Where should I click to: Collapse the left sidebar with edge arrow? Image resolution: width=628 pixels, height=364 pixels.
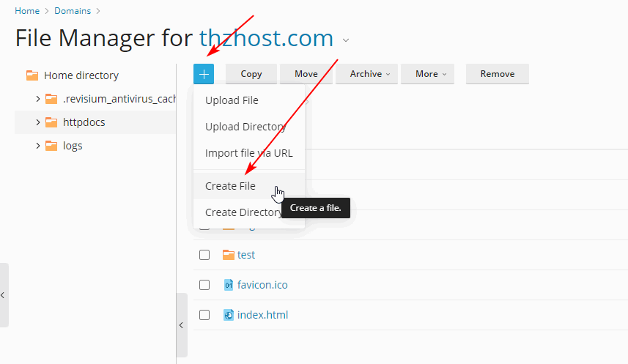3,295
